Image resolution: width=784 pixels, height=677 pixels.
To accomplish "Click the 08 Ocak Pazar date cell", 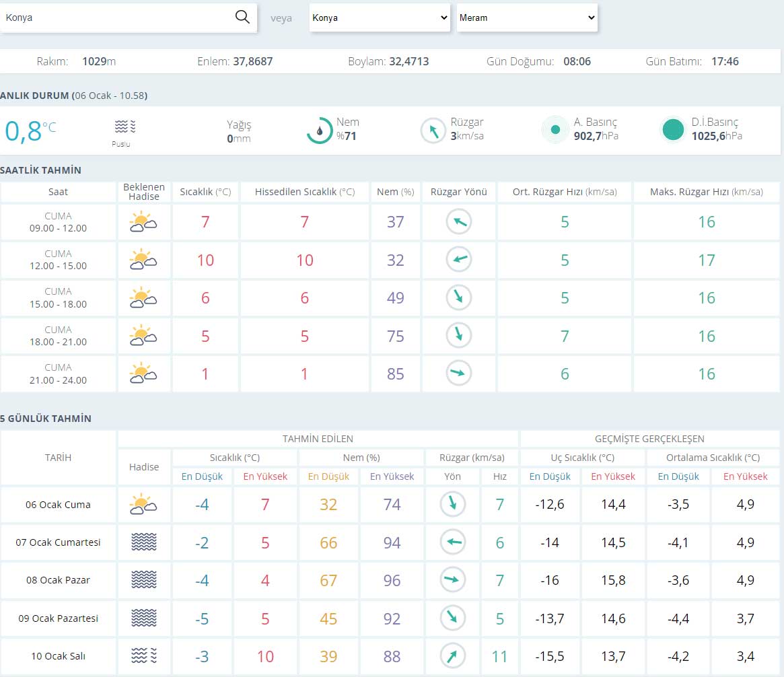I will [58, 580].
